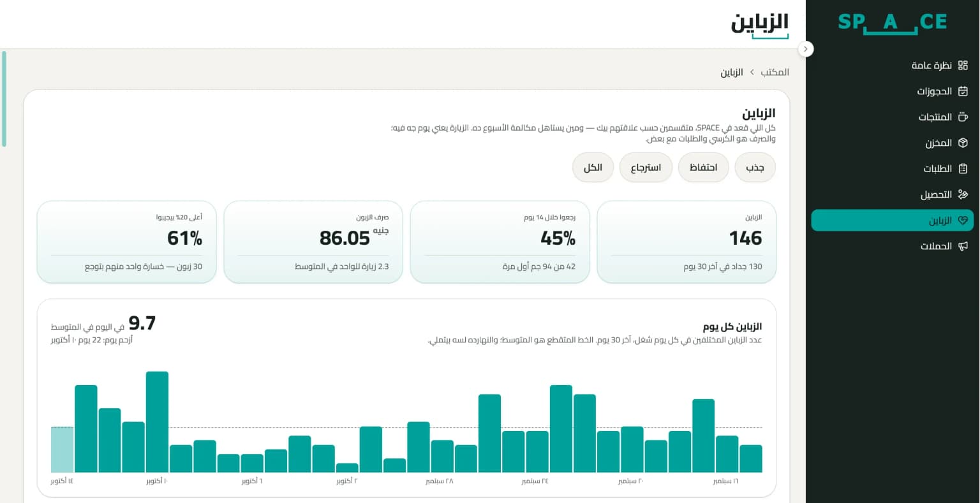Click the large الزباين page title in header

point(760,22)
